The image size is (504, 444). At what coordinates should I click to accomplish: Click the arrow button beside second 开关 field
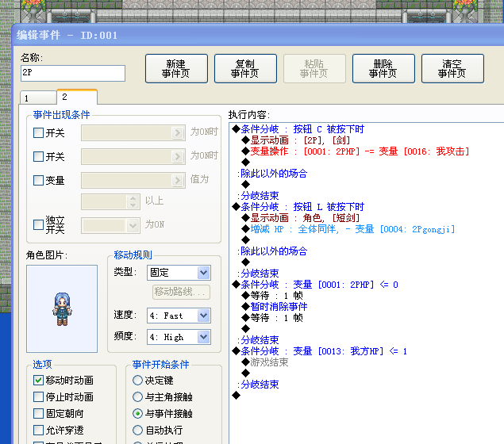(x=178, y=157)
